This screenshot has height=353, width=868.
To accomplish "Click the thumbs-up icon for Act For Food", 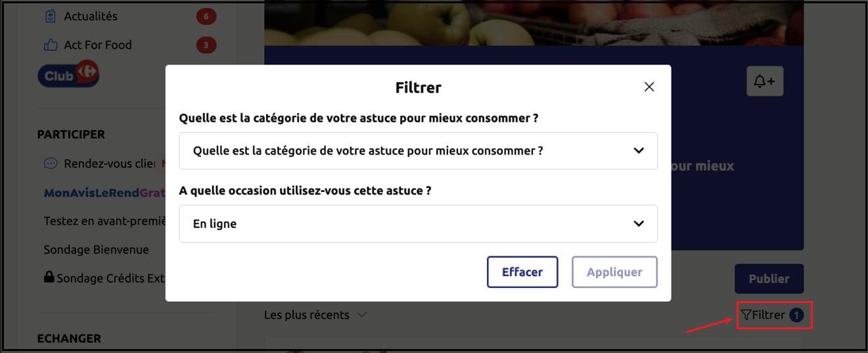I will pyautogui.click(x=51, y=45).
